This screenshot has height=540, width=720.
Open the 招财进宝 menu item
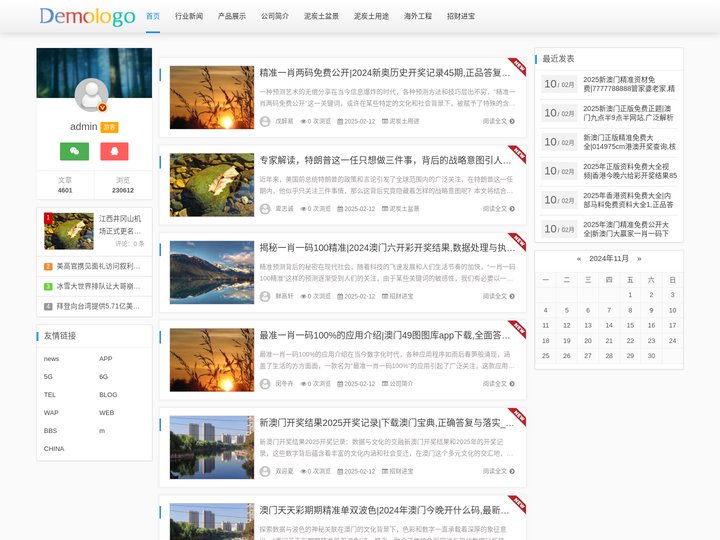coord(461,16)
